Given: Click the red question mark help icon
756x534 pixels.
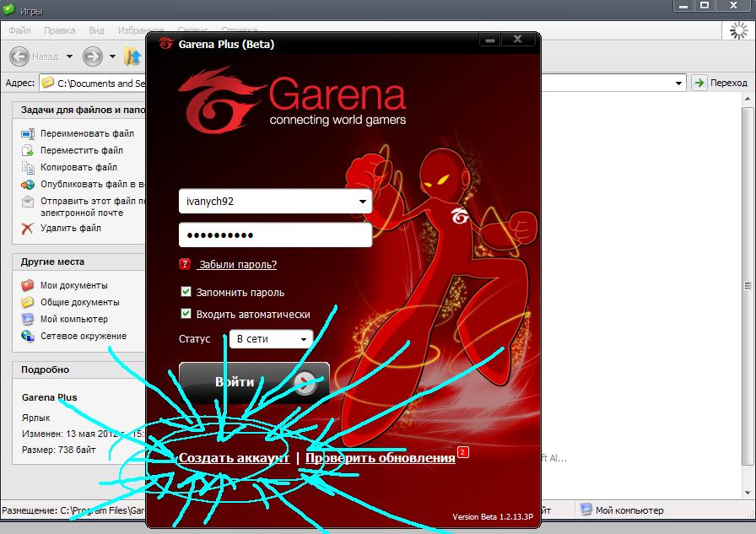Looking at the screenshot, I should pyautogui.click(x=186, y=264).
